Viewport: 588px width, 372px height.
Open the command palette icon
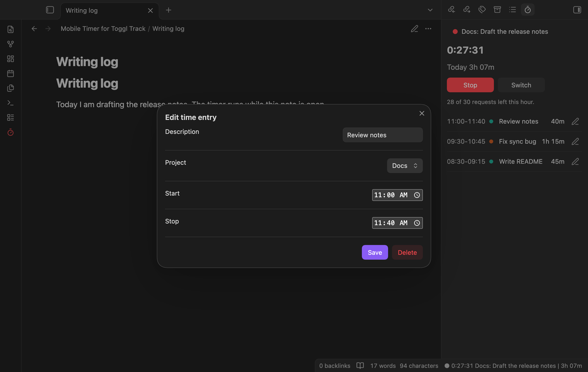[x=10, y=103]
